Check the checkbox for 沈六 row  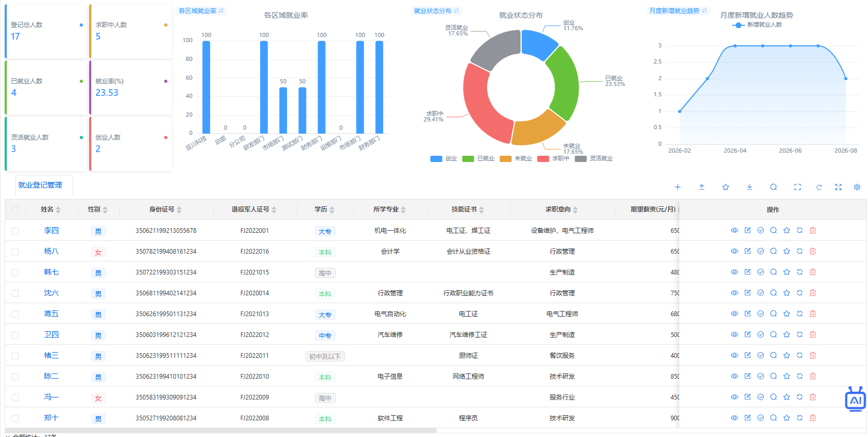[x=15, y=293]
